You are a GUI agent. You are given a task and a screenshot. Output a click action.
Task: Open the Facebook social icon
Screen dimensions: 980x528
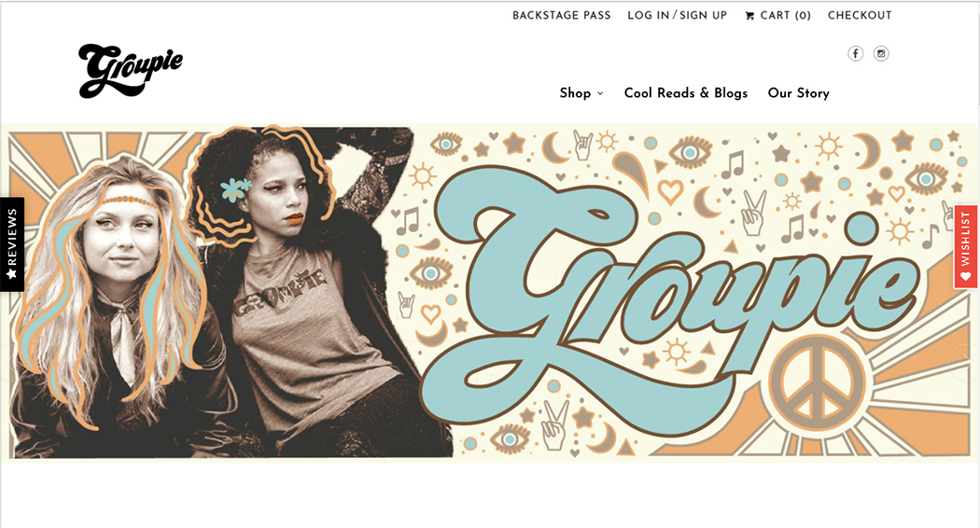[855, 54]
